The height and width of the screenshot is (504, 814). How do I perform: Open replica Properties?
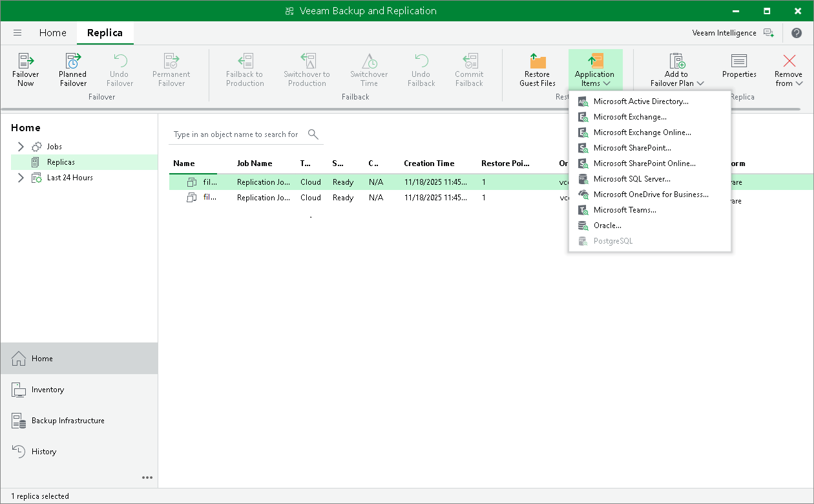739,66
